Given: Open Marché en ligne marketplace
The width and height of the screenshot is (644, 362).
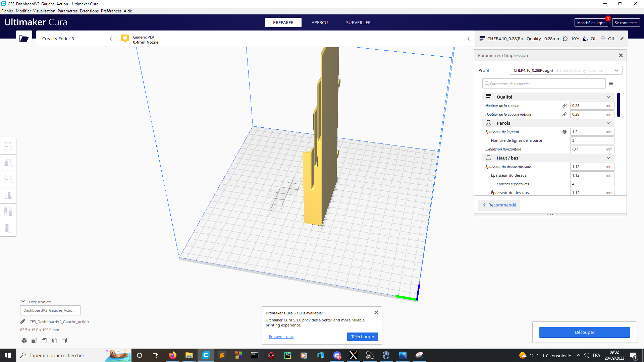Looking at the screenshot, I should tap(591, 22).
